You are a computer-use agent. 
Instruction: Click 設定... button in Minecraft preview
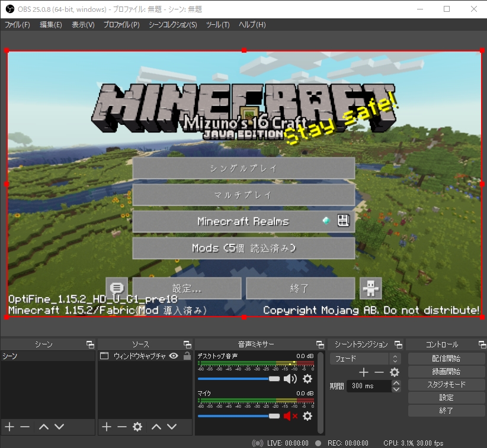187,288
